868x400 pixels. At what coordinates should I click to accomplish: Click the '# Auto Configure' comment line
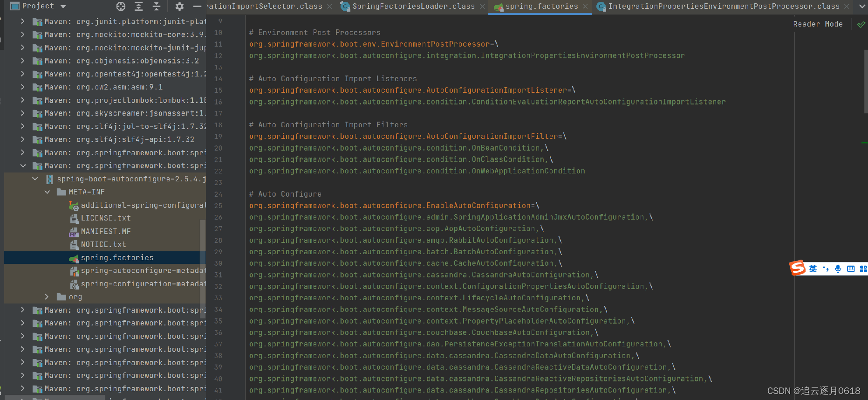[x=285, y=194]
